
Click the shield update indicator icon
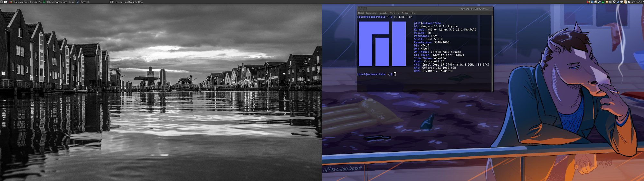tap(621, 2)
